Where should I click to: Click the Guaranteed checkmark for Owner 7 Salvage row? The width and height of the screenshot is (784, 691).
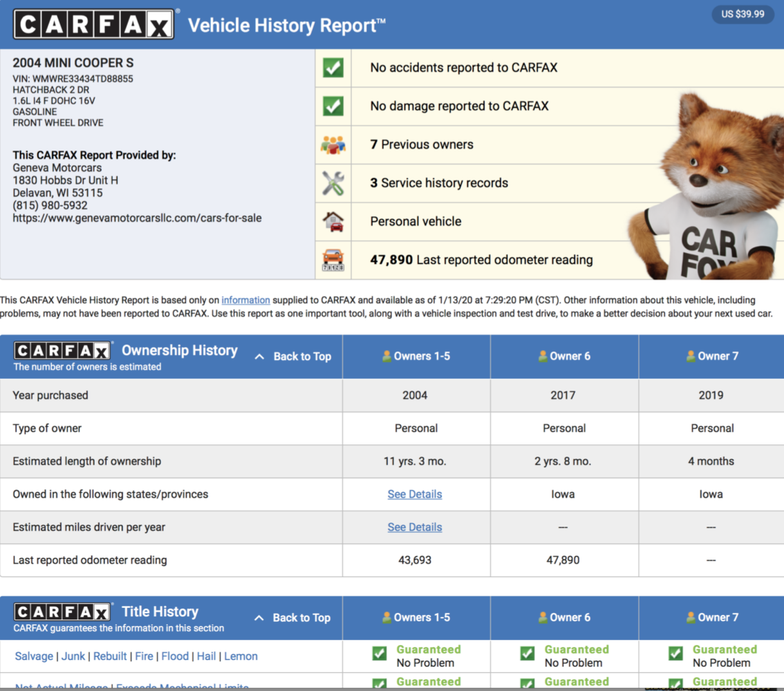[676, 654]
